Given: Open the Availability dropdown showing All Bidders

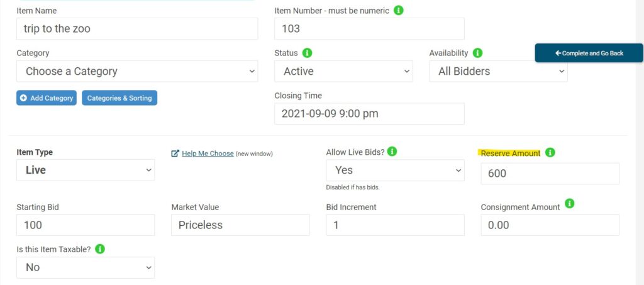Looking at the screenshot, I should [x=498, y=71].
